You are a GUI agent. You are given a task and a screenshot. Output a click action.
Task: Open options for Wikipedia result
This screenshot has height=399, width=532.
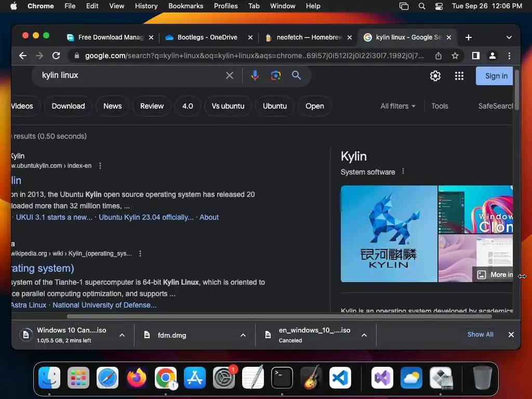click(140, 254)
